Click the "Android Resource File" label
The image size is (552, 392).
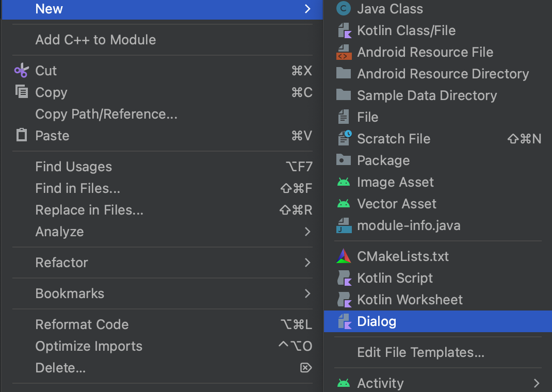[x=425, y=52]
